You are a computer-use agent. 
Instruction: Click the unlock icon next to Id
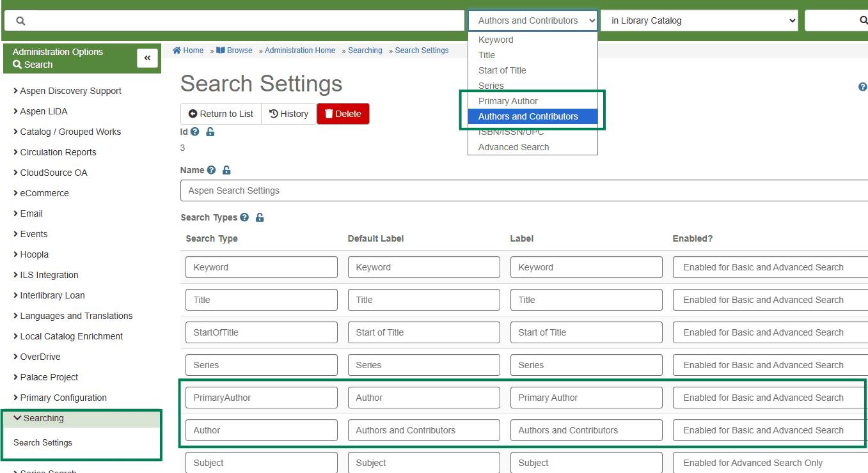coord(210,132)
